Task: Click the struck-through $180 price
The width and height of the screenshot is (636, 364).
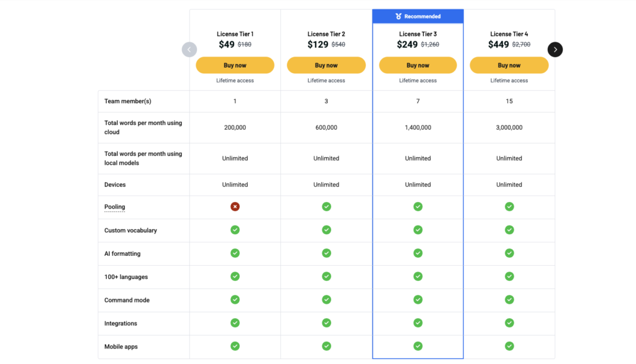Action: coord(244,45)
